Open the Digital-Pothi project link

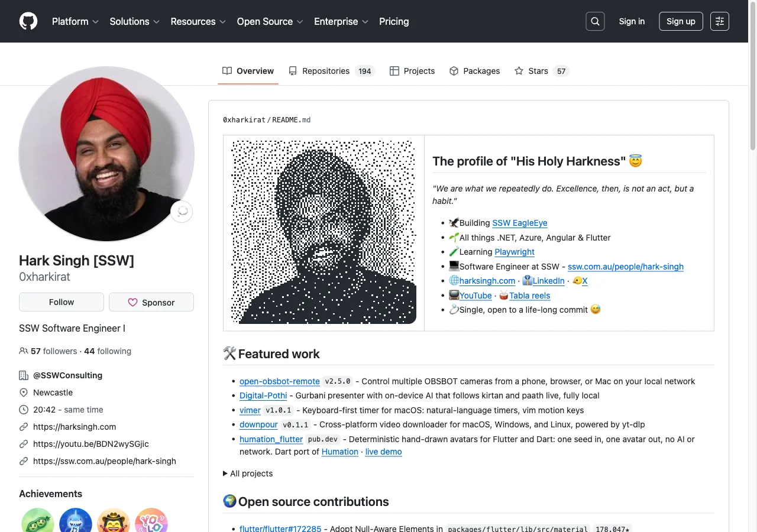[x=263, y=395]
